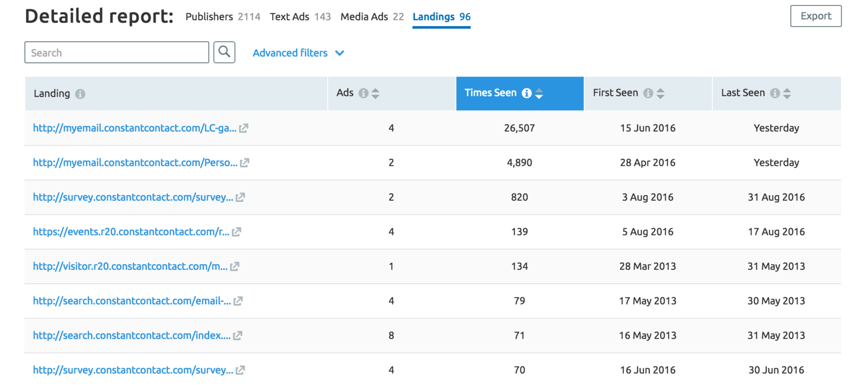Image resolution: width=868 pixels, height=387 pixels.
Task: Open myemail.constantcontact.com/Perso link
Action: coord(135,163)
